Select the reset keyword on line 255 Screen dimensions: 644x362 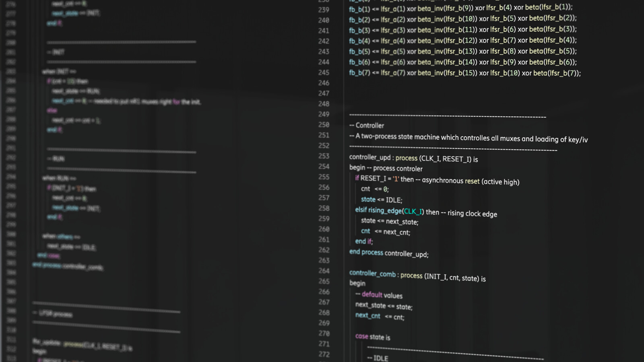(x=472, y=181)
